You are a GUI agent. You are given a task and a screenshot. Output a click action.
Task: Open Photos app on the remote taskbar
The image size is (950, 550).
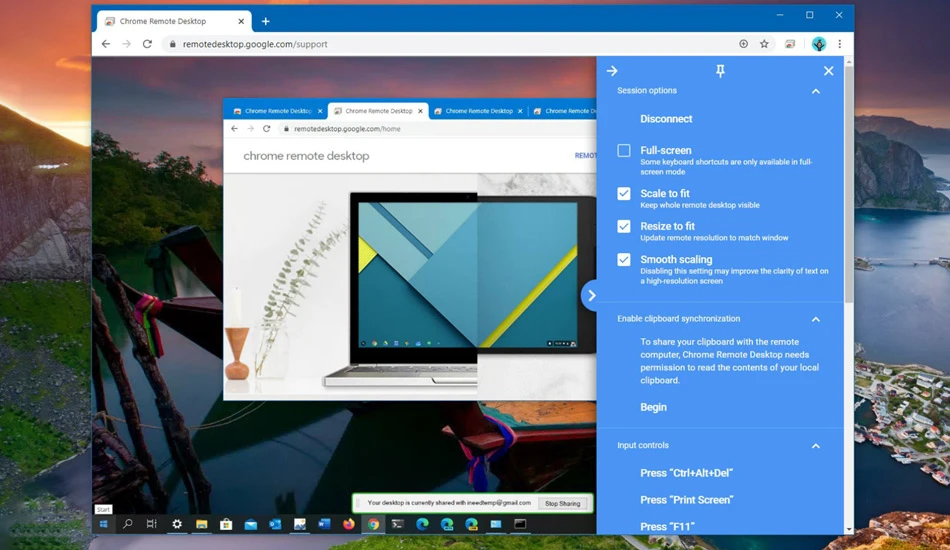click(299, 524)
